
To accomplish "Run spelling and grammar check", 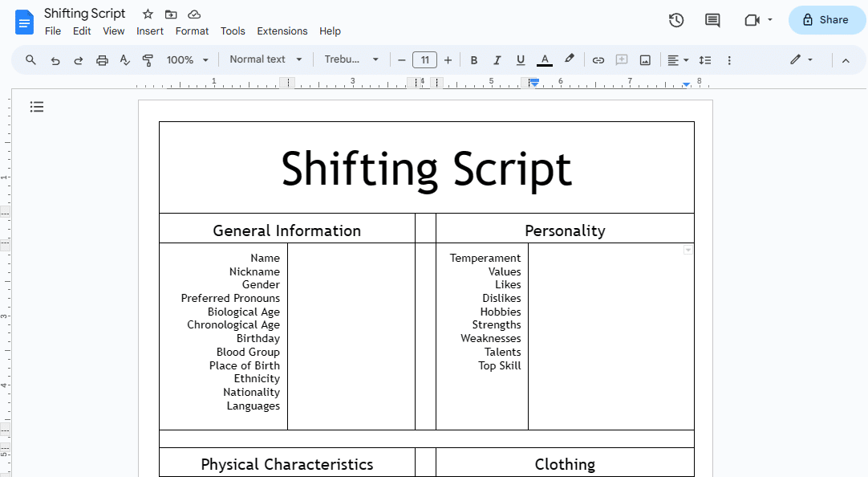I will [x=125, y=60].
